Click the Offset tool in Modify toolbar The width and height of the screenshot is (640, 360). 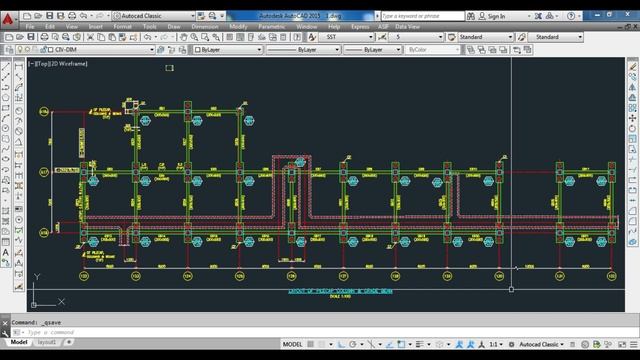point(632,98)
